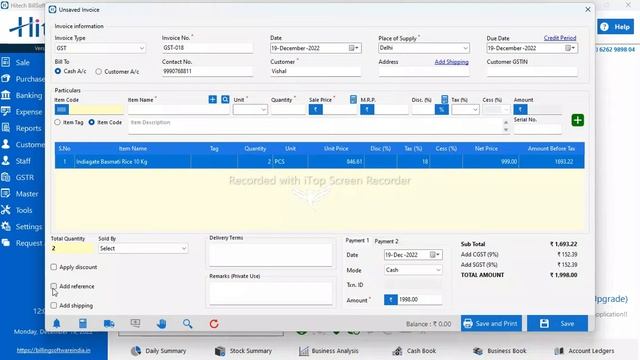Screen dimensions: 640x360
Task: Click the calculator icon next to Disc. (%)
Action: [444, 100]
